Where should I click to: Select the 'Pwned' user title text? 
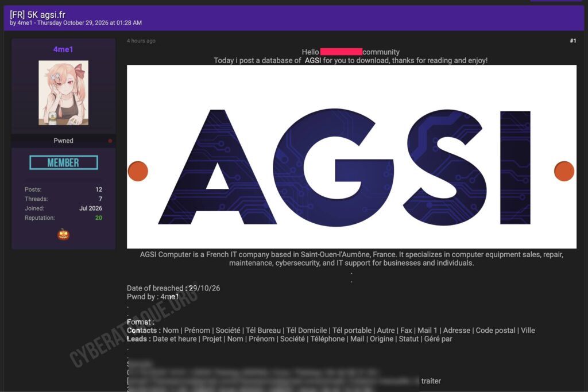(63, 141)
